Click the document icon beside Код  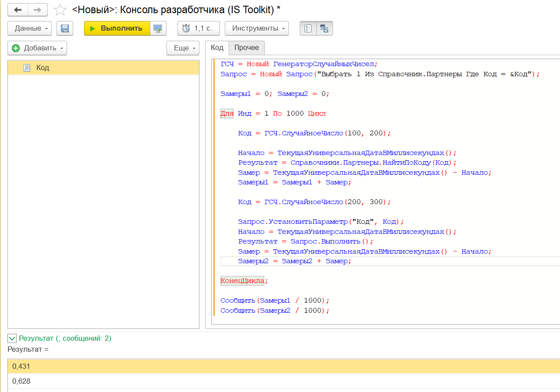27,68
